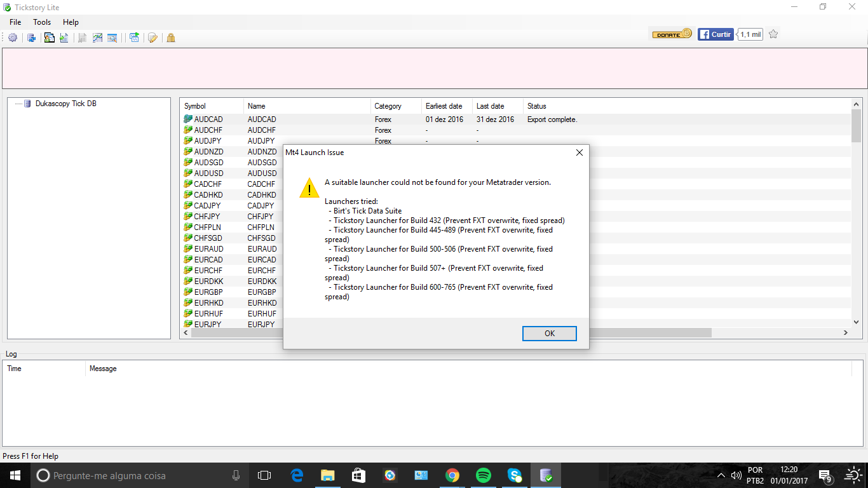The width and height of the screenshot is (868, 488).
Task: Open Task View from the taskbar
Action: coord(264,475)
